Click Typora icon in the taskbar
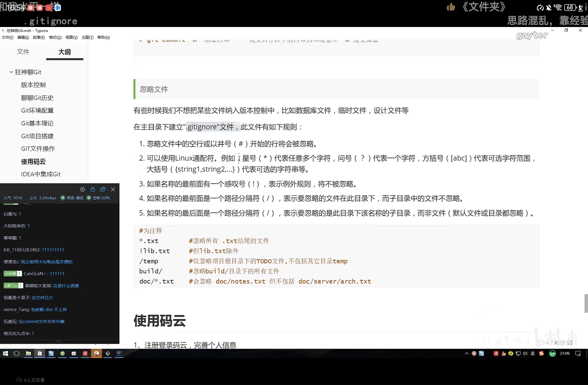Image resolution: width=588 pixels, height=385 pixels. tap(40, 353)
